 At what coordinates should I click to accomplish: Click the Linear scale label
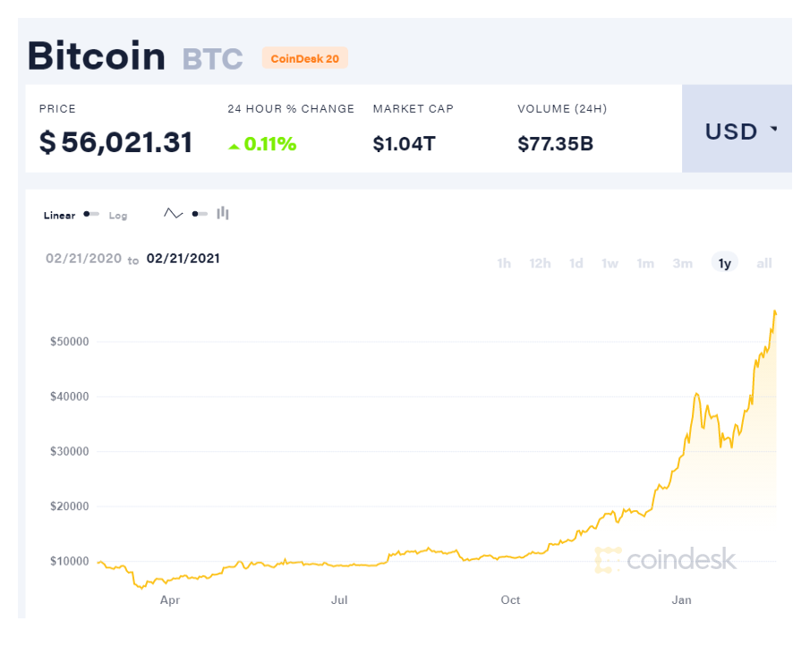59,216
